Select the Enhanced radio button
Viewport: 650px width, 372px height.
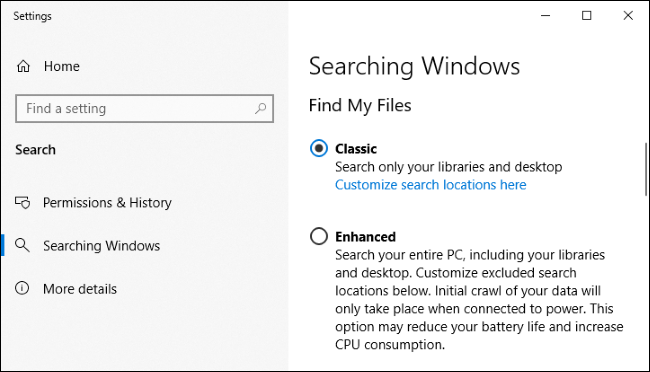point(319,236)
